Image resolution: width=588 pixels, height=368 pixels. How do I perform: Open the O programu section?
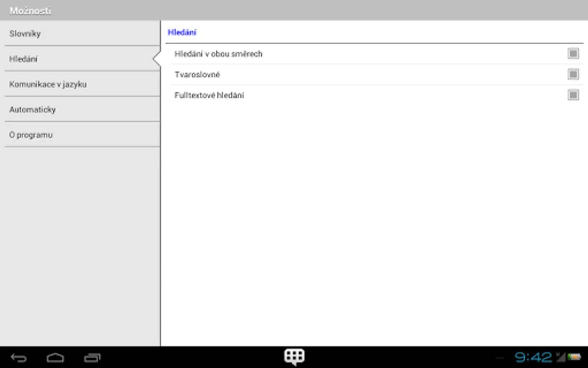(82, 135)
